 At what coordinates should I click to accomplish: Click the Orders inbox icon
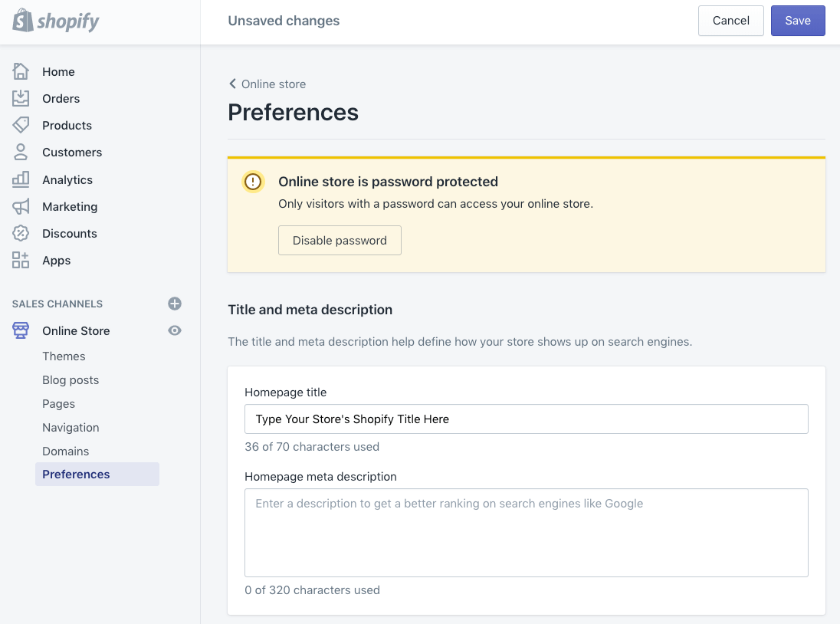point(21,98)
